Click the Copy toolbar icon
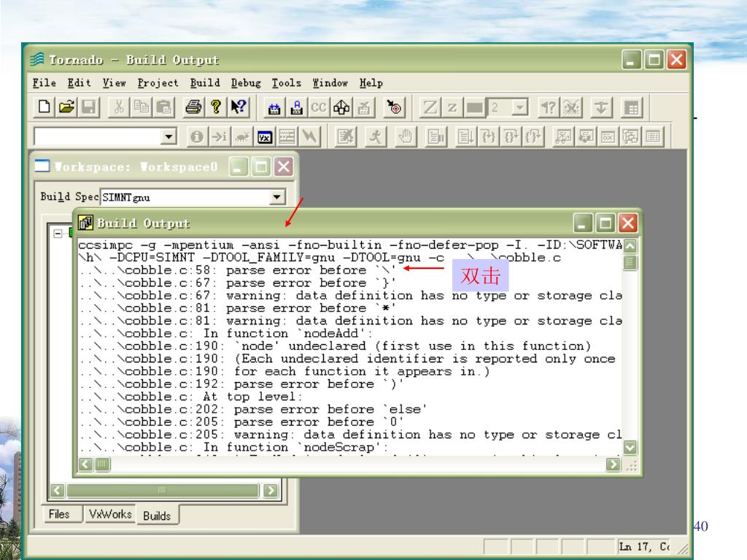747x560 pixels. (x=142, y=107)
